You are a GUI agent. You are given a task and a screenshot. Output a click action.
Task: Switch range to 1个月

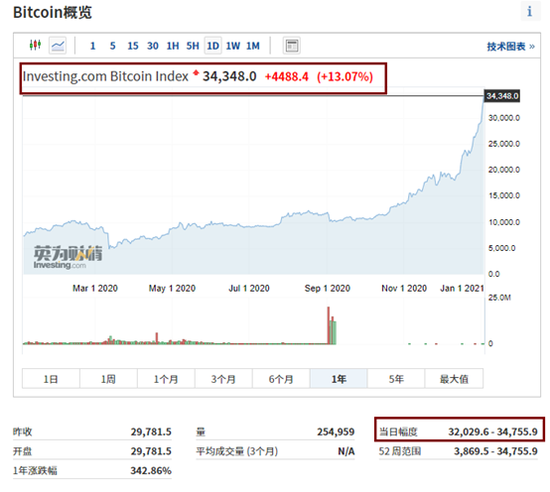[166, 379]
